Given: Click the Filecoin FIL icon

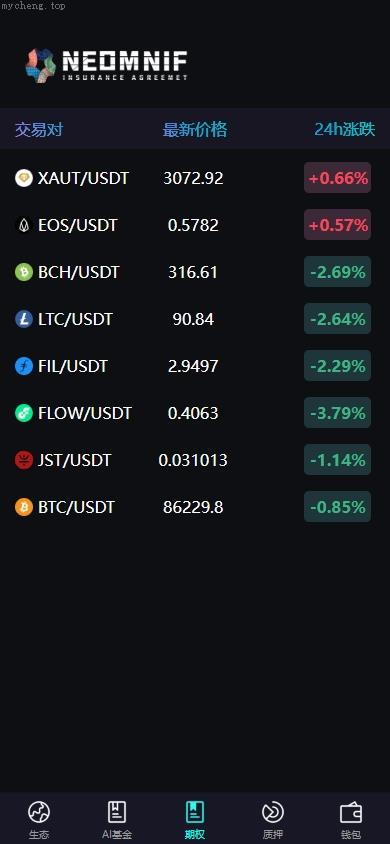Looking at the screenshot, I should click(24, 366).
